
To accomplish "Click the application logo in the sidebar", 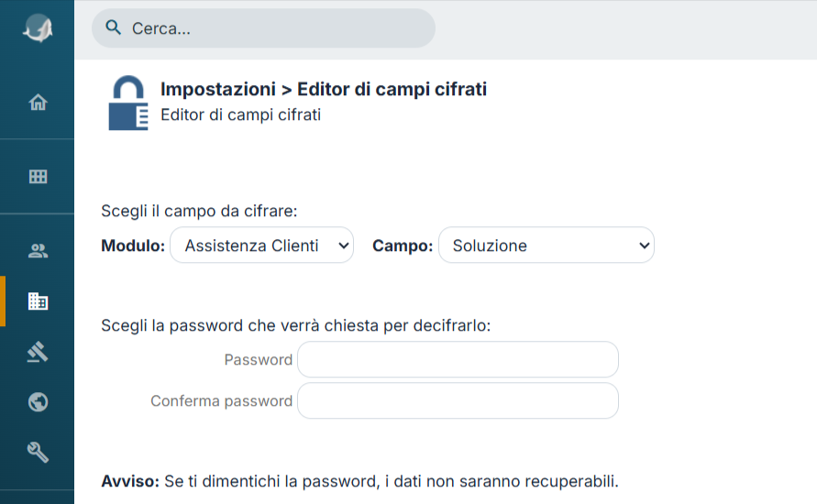I will (x=38, y=28).
